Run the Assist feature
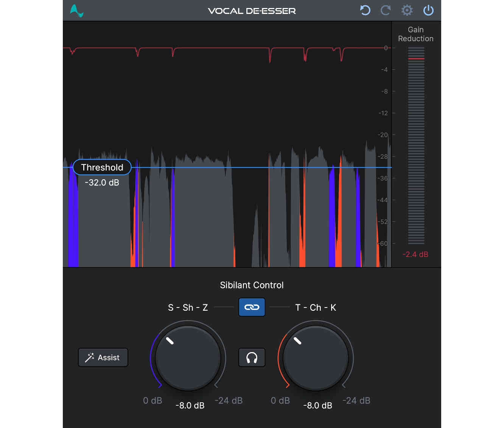The height and width of the screenshot is (428, 504). click(103, 357)
